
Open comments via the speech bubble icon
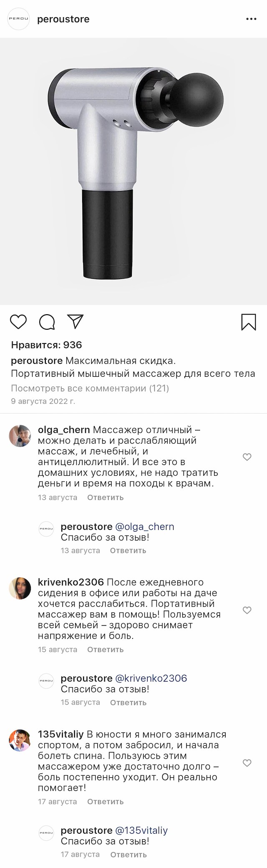pyautogui.click(x=47, y=322)
